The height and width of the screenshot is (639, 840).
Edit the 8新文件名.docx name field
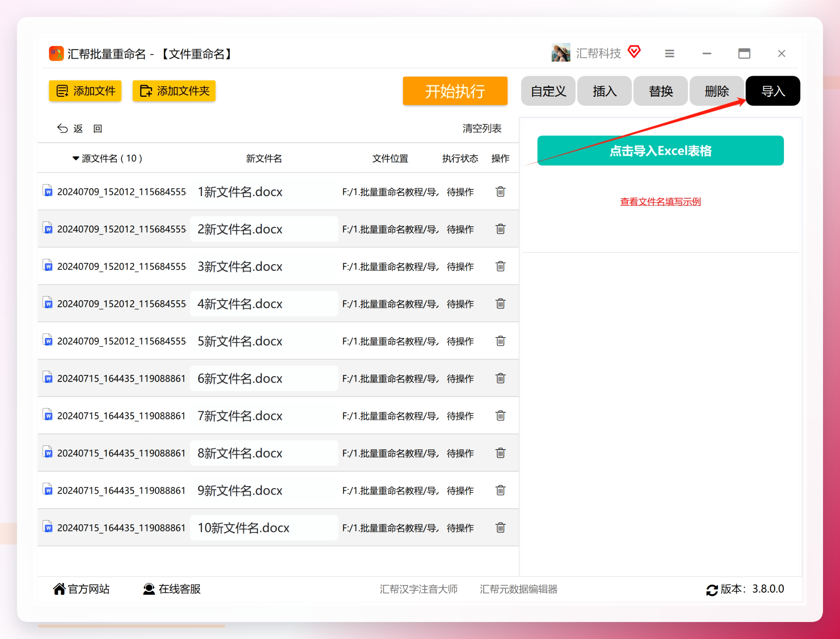pos(264,453)
